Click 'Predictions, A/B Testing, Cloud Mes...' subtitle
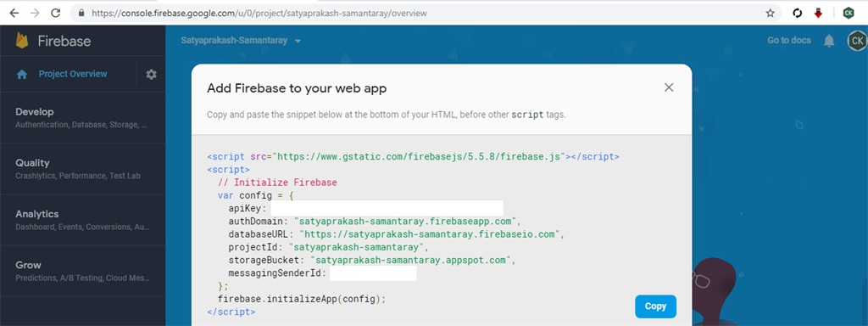 point(82,278)
